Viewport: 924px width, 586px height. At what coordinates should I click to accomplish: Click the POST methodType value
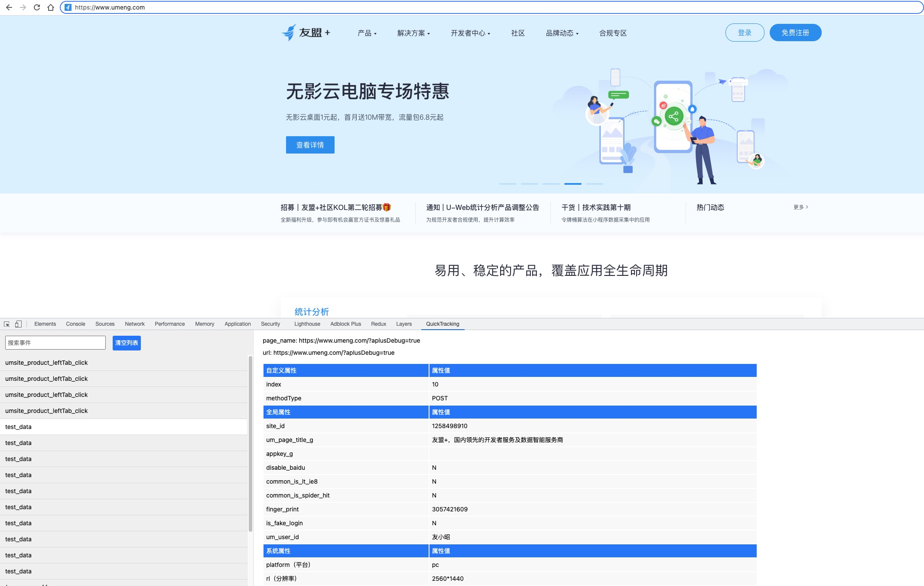(440, 398)
